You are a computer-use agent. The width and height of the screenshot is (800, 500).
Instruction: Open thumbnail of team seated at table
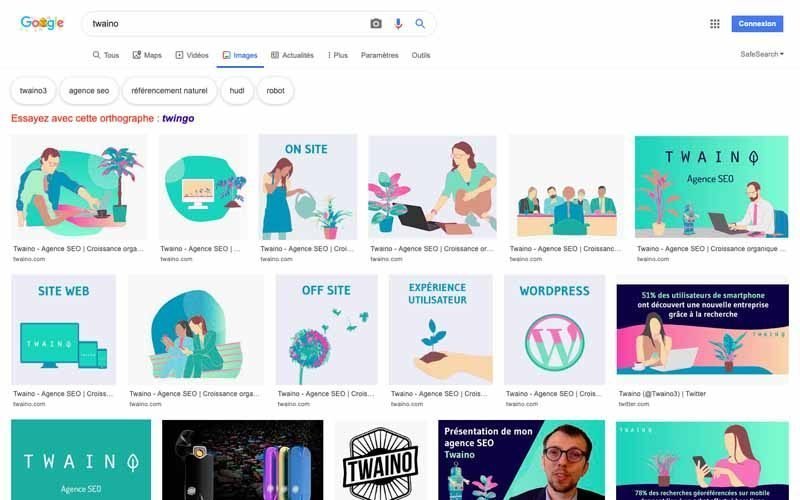(x=566, y=187)
